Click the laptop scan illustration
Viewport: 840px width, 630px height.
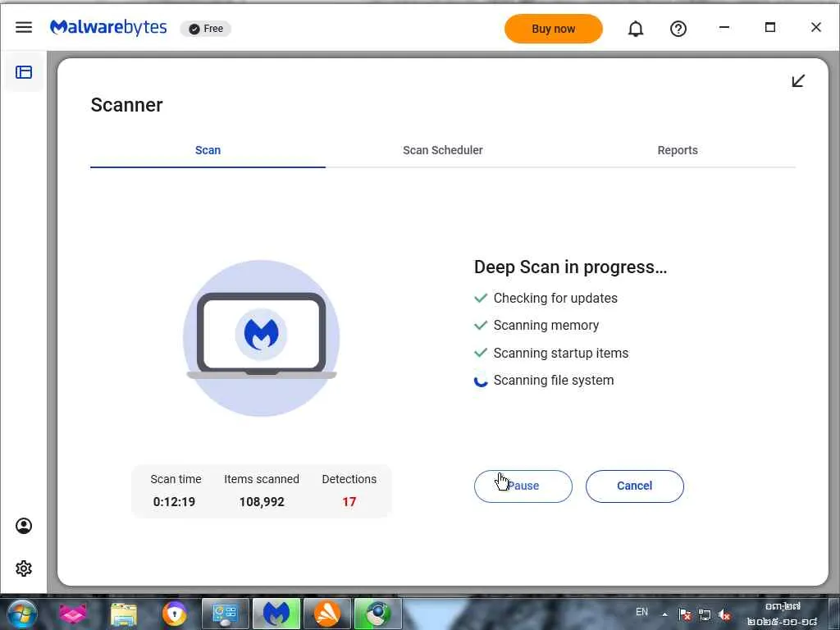(262, 338)
